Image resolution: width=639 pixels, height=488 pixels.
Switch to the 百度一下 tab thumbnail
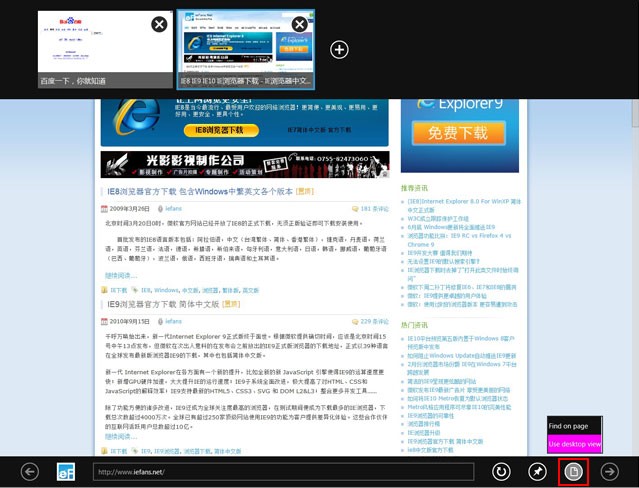[105, 49]
